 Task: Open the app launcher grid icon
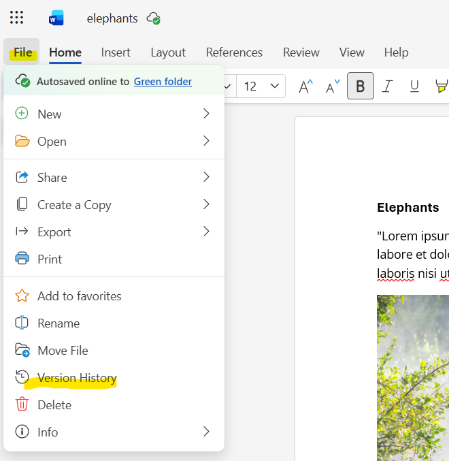point(16,18)
